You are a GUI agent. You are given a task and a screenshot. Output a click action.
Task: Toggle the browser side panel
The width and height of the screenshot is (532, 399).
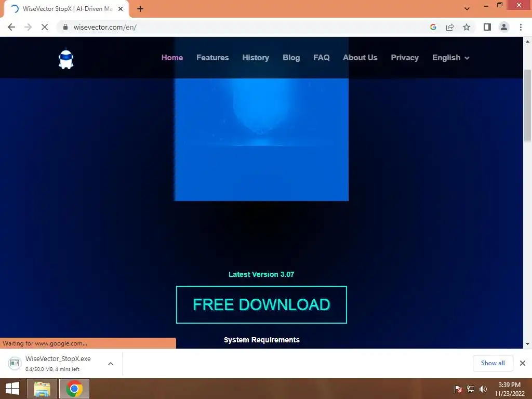487,27
